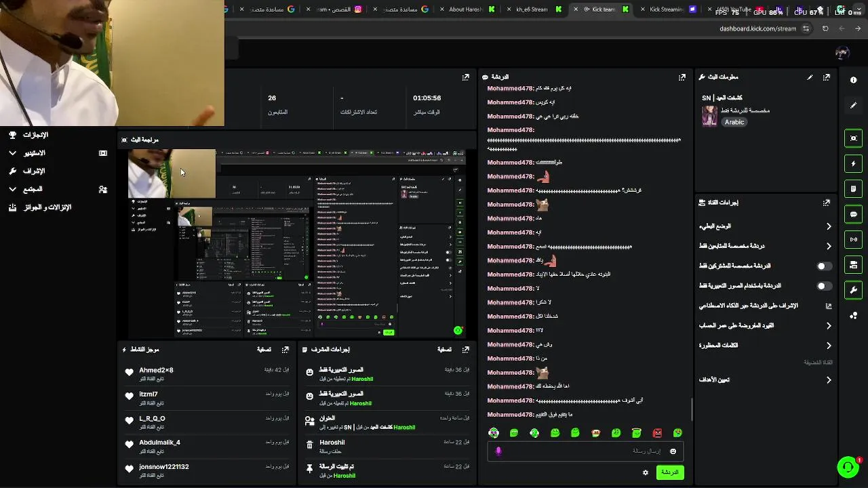
Task: Open profile avatar at top right
Action: pyautogui.click(x=842, y=53)
